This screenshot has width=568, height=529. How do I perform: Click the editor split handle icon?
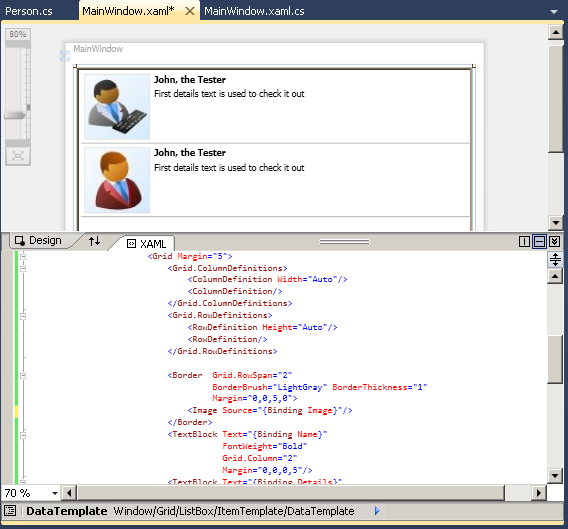555,259
